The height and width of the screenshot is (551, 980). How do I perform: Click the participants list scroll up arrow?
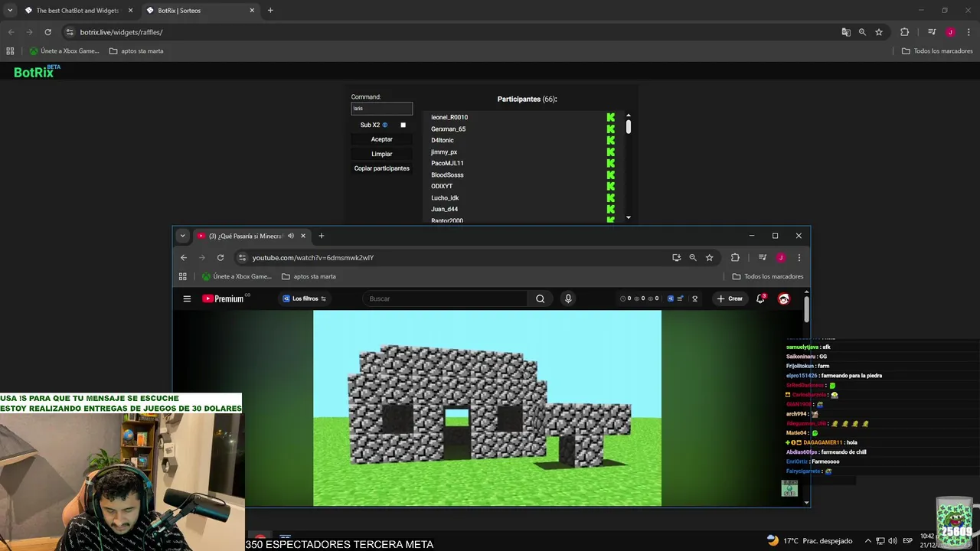pos(629,116)
